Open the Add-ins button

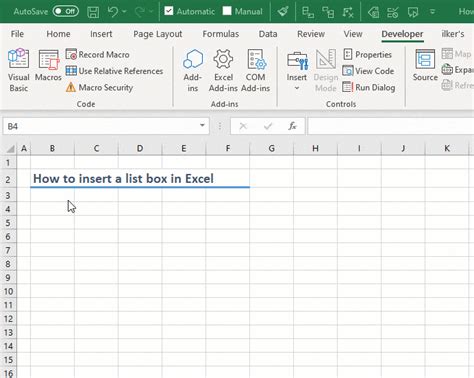pos(193,70)
